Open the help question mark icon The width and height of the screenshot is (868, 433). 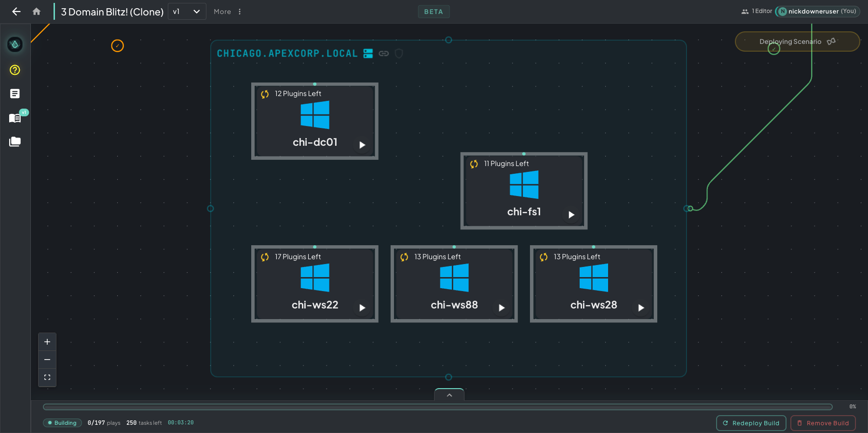[x=15, y=70]
